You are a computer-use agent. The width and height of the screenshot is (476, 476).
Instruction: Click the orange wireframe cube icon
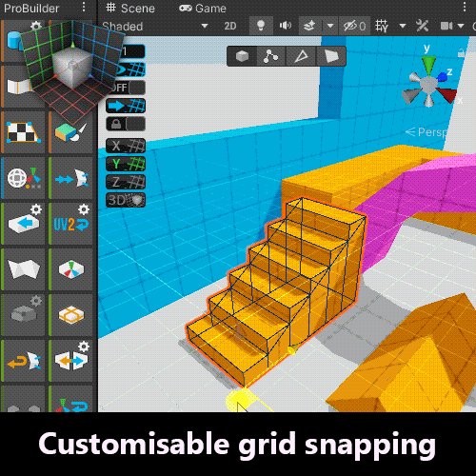point(71,315)
